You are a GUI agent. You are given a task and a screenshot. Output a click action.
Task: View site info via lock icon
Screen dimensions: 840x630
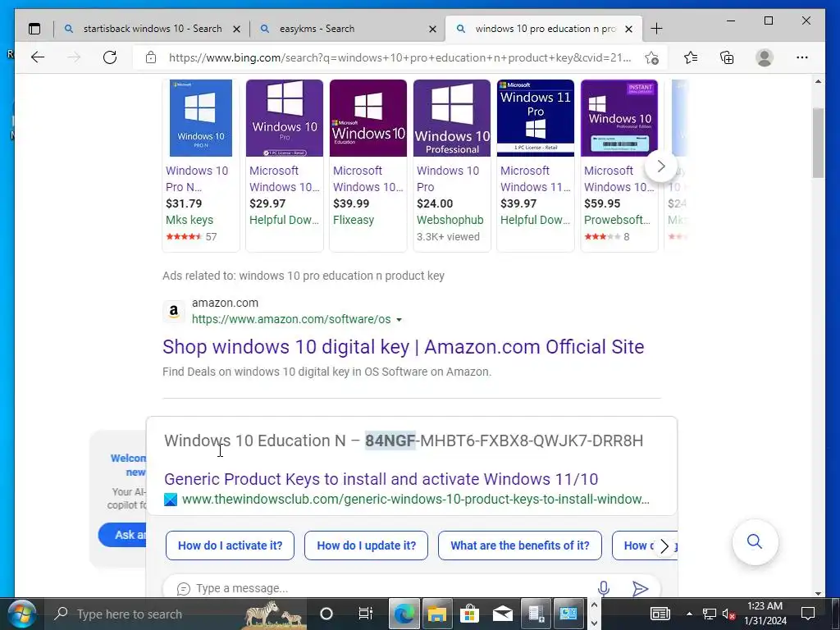pos(151,57)
